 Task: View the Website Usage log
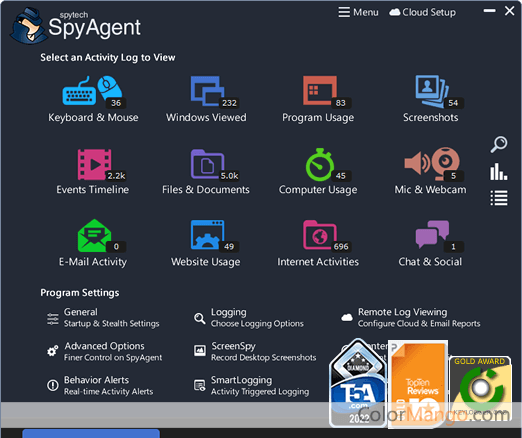(x=206, y=243)
